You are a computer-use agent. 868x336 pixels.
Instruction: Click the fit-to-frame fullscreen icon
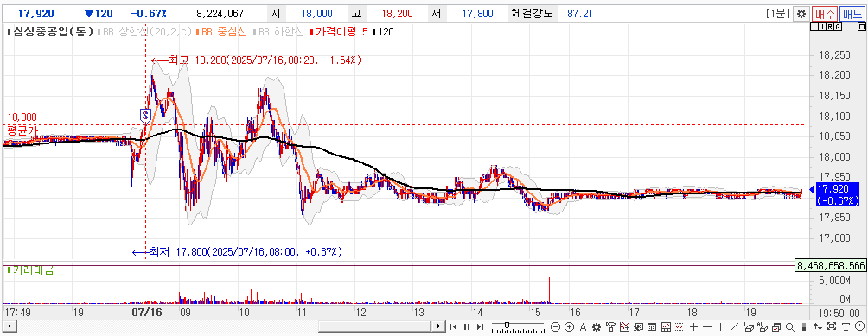pyautogui.click(x=832, y=326)
